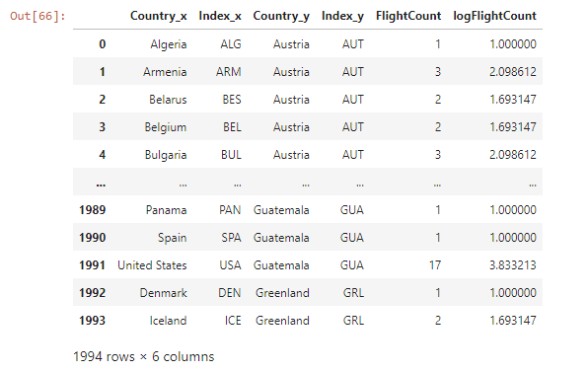Click the Index_y column header
Image resolution: width=588 pixels, height=372 pixels.
click(342, 16)
